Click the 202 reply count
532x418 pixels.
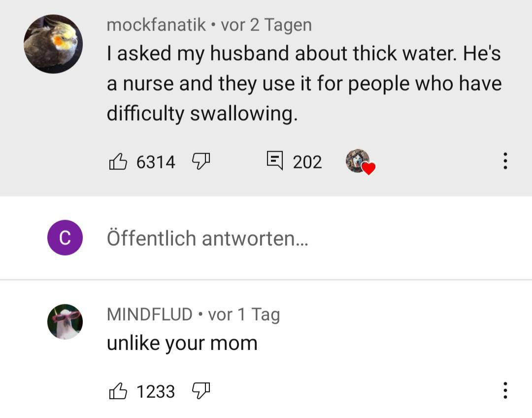[307, 161]
